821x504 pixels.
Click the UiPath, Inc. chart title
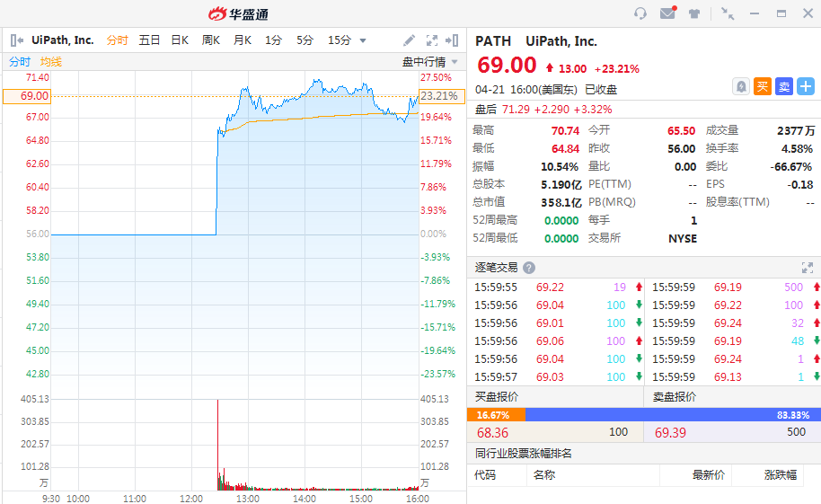click(x=62, y=40)
